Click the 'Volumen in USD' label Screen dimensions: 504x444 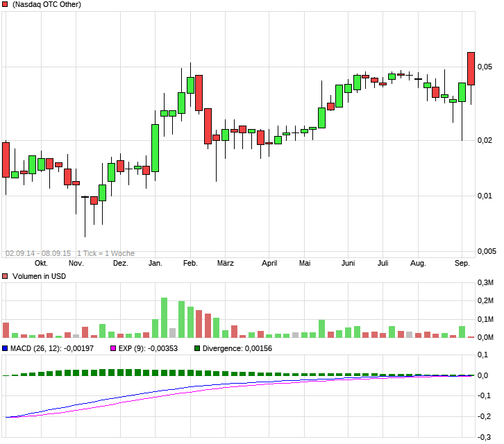(x=39, y=276)
